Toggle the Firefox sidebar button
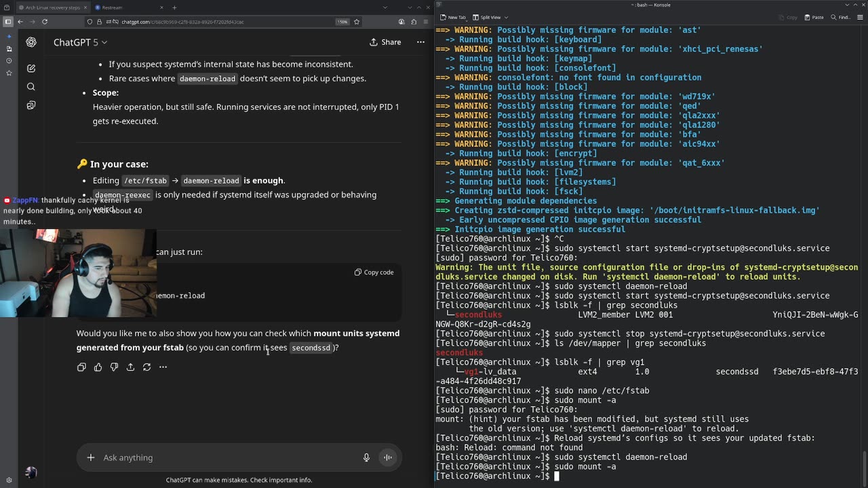The height and width of the screenshot is (488, 868). [x=8, y=22]
